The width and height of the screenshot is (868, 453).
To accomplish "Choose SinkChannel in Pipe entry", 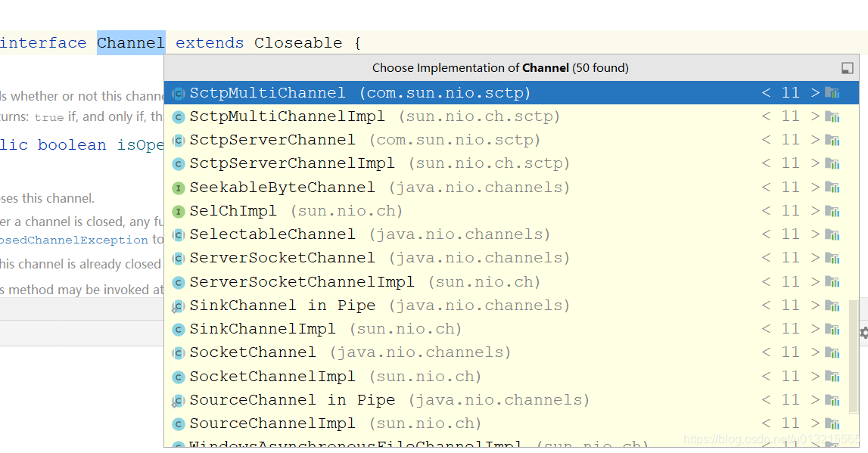I will pos(512,306).
